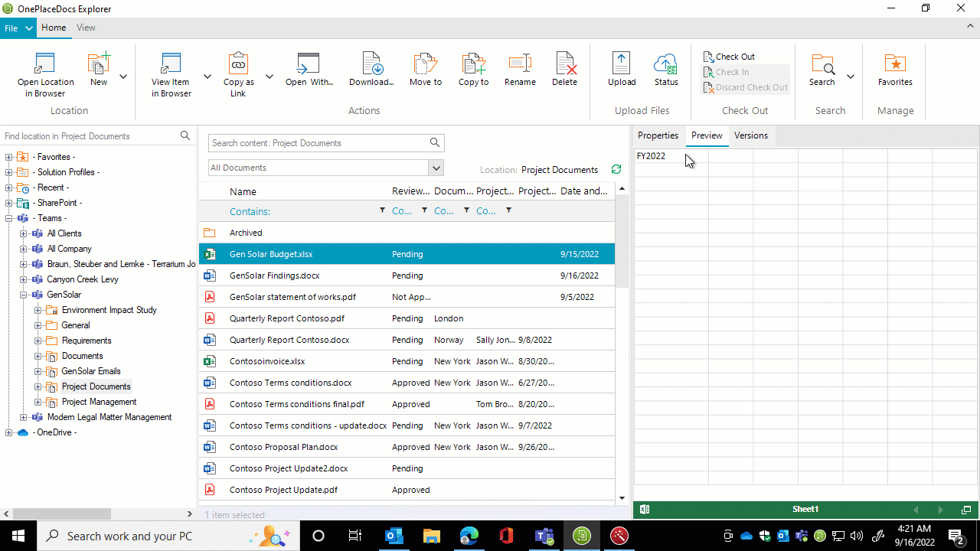Expand the Favorites tree node
Screen dimensions: 980x551
pos(9,157)
